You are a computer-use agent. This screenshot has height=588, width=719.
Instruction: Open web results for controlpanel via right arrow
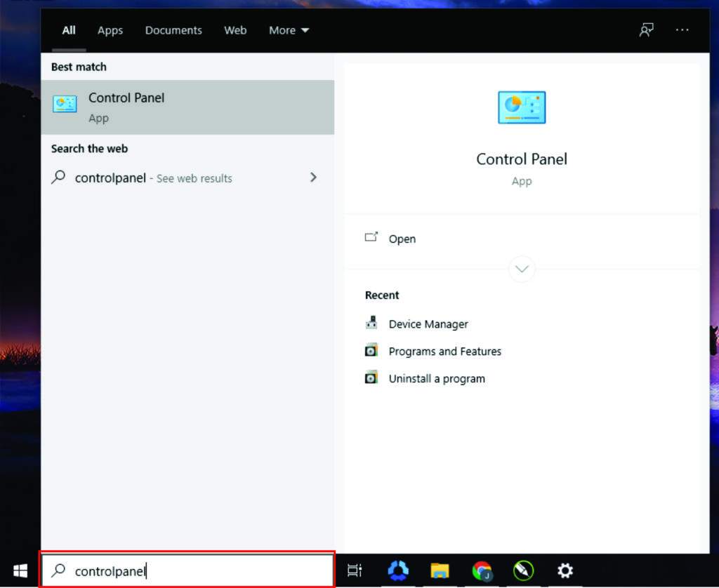click(x=313, y=178)
